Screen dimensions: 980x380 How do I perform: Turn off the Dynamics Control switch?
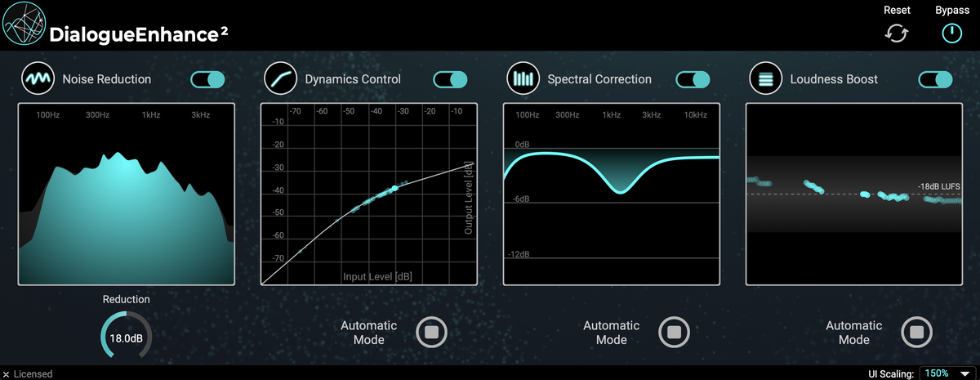click(450, 79)
